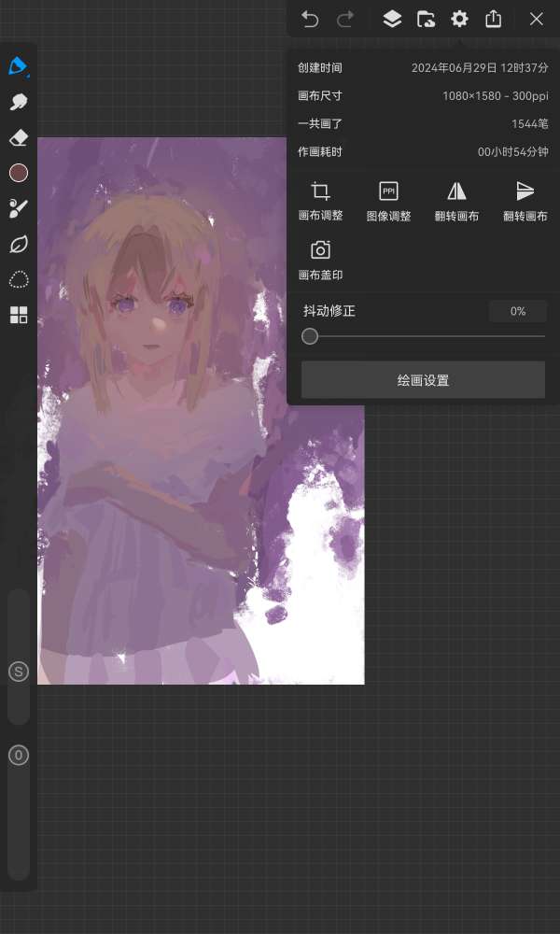Image resolution: width=560 pixels, height=934 pixels.
Task: Click 画布盖印 camera stamp option
Action: point(320,260)
